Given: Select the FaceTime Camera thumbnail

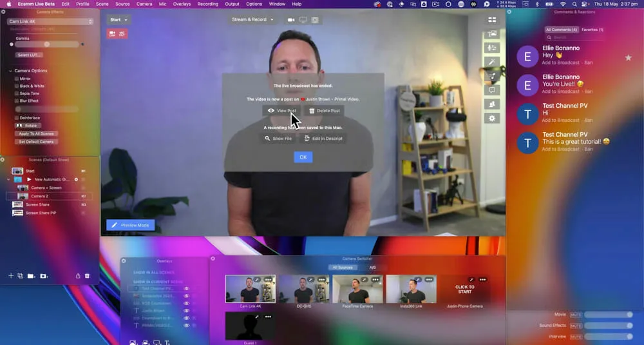Looking at the screenshot, I should 358,290.
